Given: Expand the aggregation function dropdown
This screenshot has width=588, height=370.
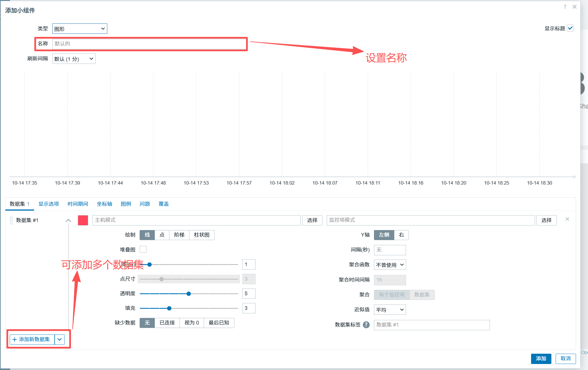Looking at the screenshot, I should pyautogui.click(x=390, y=265).
